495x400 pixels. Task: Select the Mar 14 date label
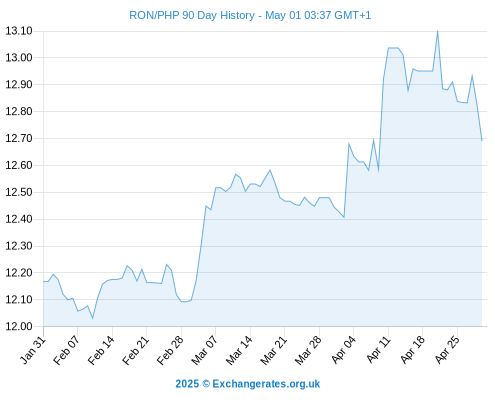point(239,351)
